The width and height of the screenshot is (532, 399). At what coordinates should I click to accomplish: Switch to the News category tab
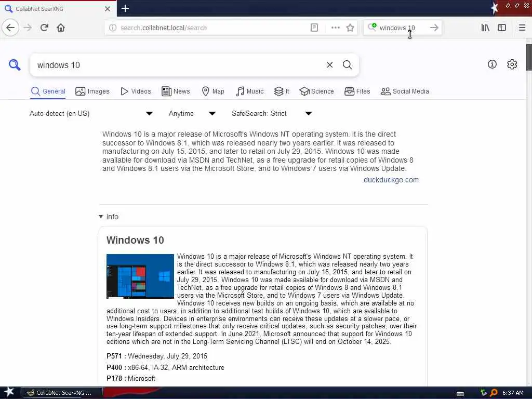(176, 91)
